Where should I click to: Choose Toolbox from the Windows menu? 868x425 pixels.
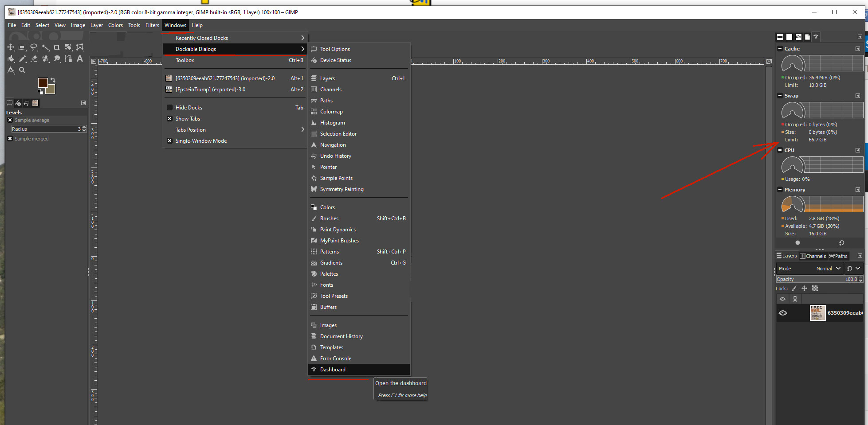(235, 60)
